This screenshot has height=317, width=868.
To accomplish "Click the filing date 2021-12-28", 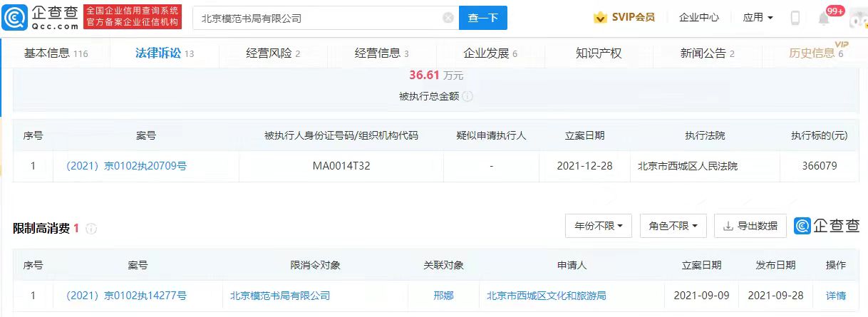I will 584,166.
